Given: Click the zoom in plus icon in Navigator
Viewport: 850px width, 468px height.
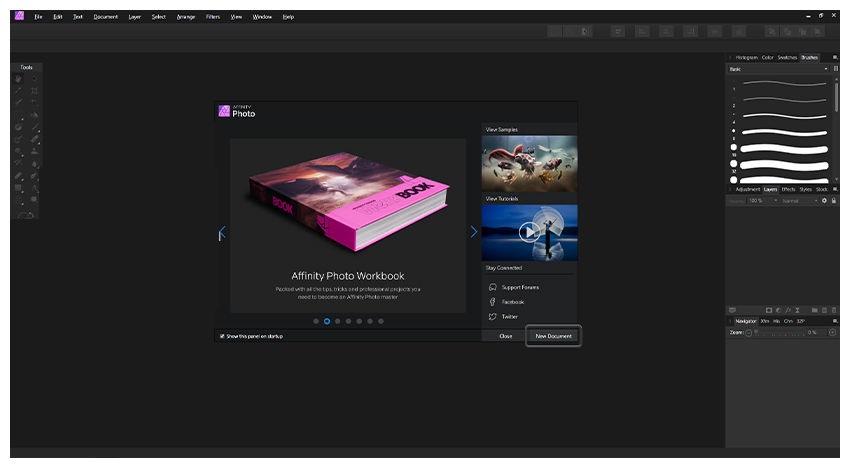Looking at the screenshot, I should [x=833, y=332].
